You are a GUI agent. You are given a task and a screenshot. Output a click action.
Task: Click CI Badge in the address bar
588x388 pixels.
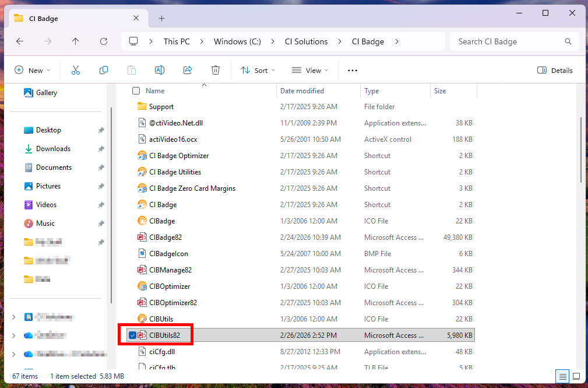pos(368,41)
